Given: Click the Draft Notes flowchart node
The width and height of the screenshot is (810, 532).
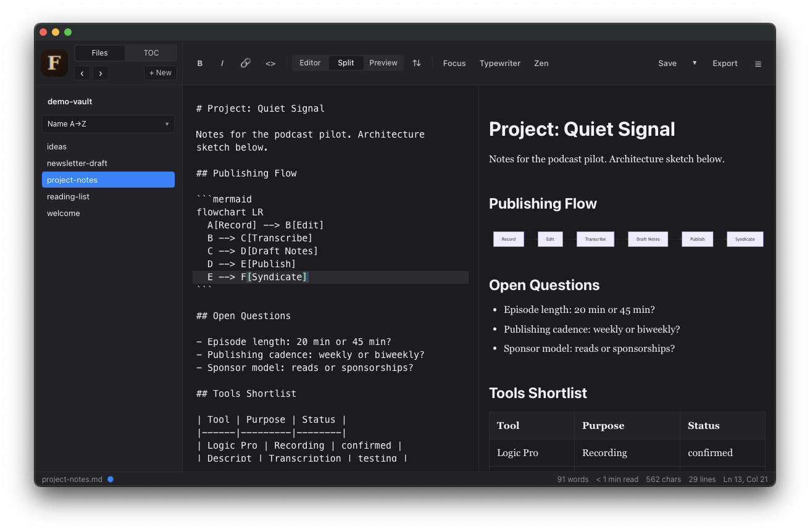Looking at the screenshot, I should pos(648,239).
